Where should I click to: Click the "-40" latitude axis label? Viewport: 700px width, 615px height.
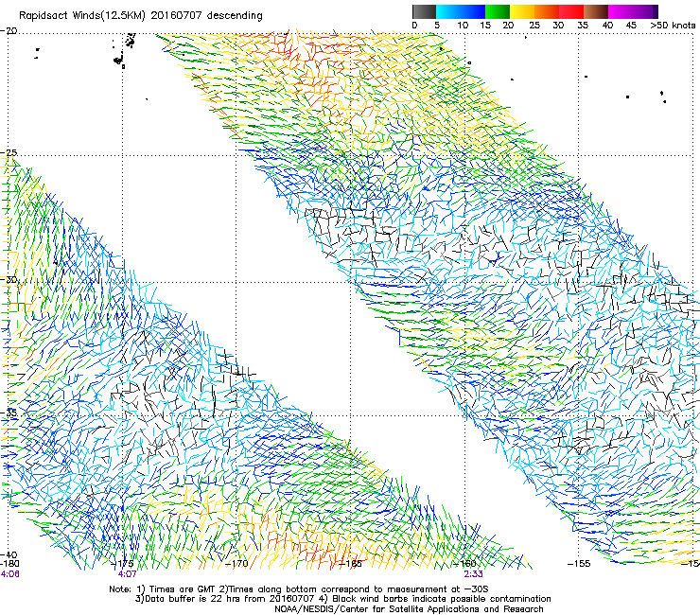point(9,555)
